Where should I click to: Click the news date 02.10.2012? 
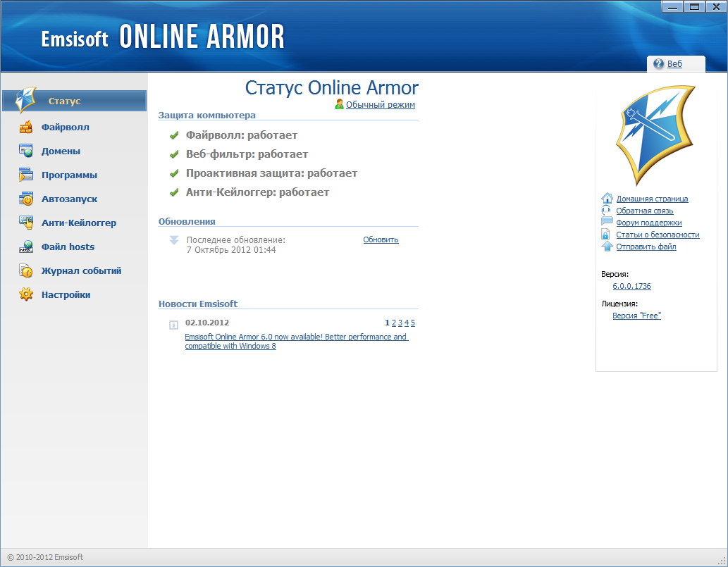click(207, 323)
